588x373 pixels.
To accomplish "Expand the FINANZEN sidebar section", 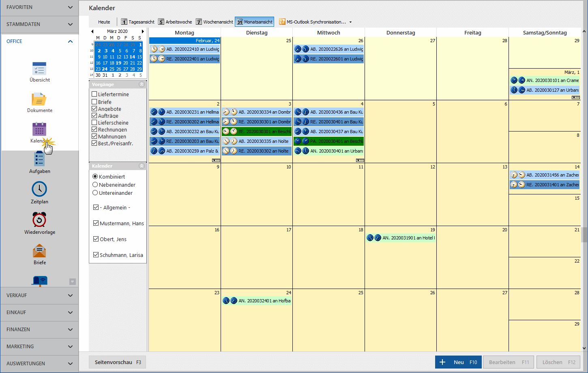I will point(39,330).
